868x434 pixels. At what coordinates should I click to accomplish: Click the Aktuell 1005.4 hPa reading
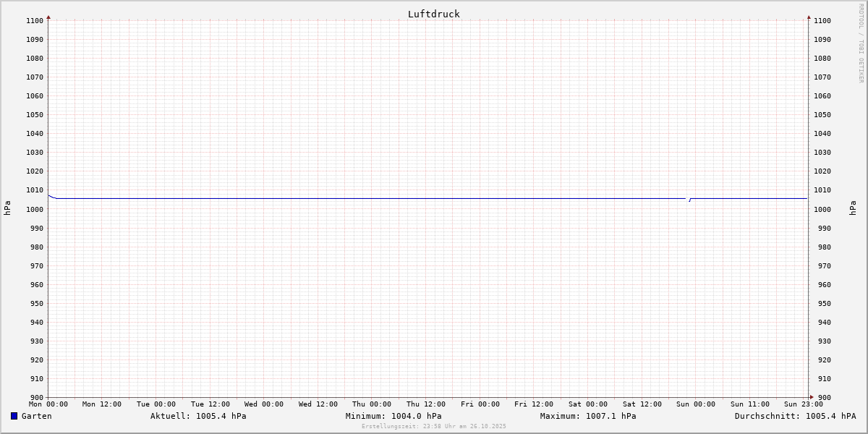tap(198, 416)
